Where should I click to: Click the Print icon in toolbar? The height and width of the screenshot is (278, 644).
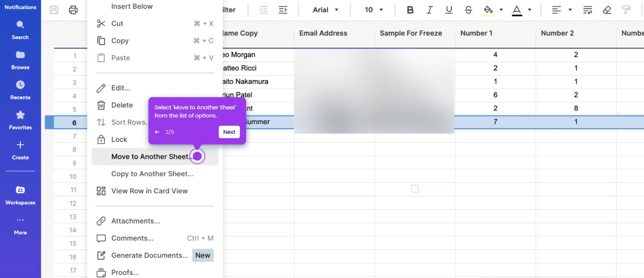tap(73, 10)
